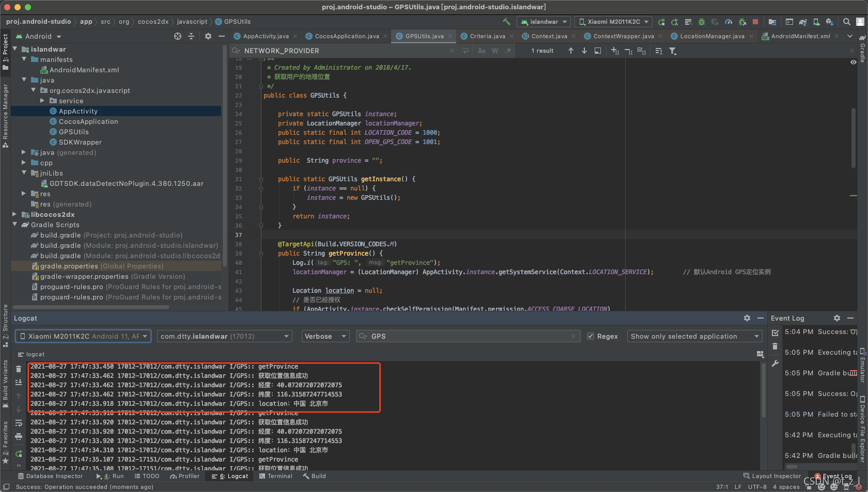Toggle the Regex checkbox in Logcat
The width and height of the screenshot is (868, 492).
coord(591,336)
